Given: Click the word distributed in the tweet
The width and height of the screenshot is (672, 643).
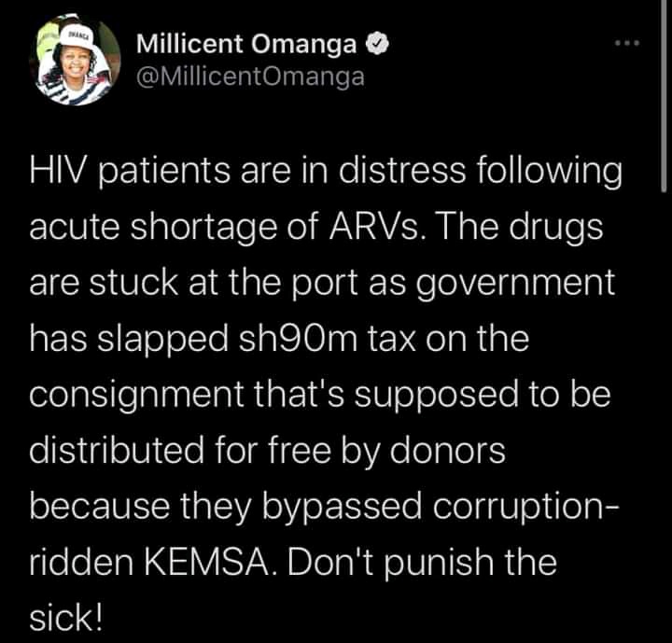Looking at the screenshot, I should (117, 451).
